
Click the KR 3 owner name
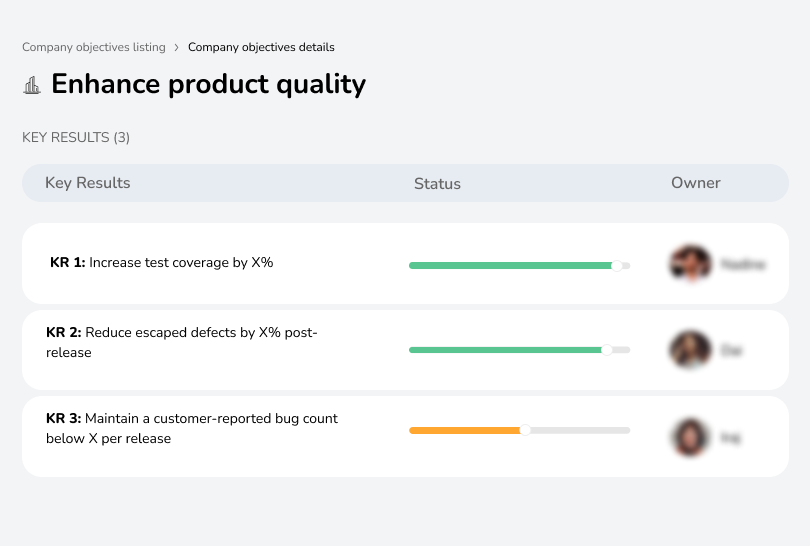(730, 439)
